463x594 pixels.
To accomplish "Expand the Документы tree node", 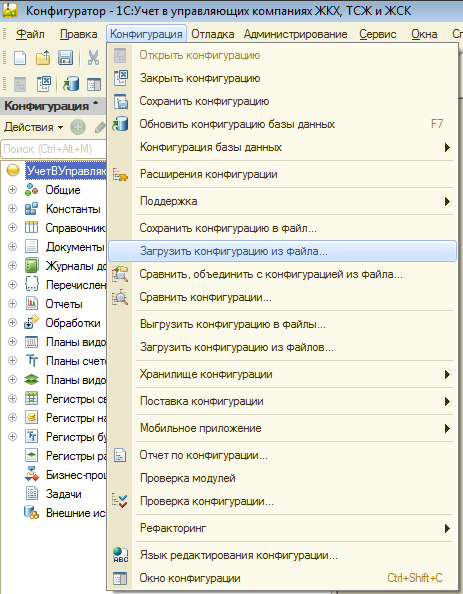I will coord(13,246).
